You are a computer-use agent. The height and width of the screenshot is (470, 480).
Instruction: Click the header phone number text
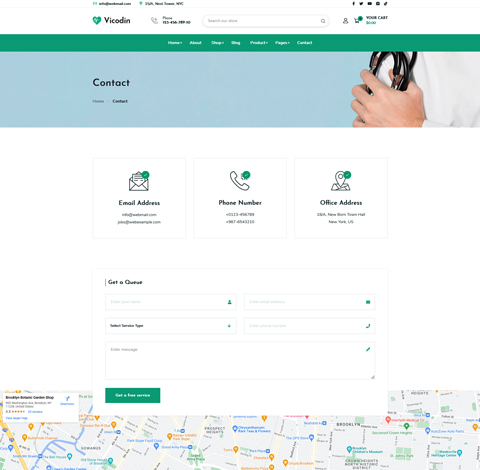(176, 23)
